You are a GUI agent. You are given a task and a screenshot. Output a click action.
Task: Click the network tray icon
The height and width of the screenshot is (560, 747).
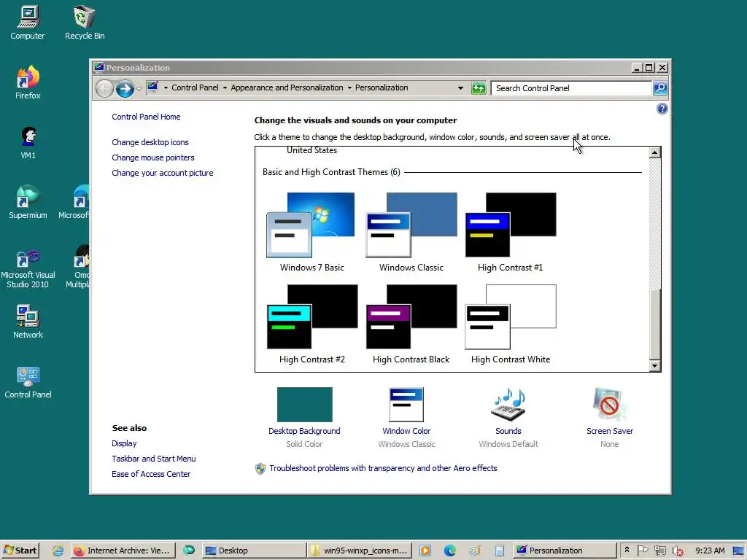pyautogui.click(x=659, y=551)
